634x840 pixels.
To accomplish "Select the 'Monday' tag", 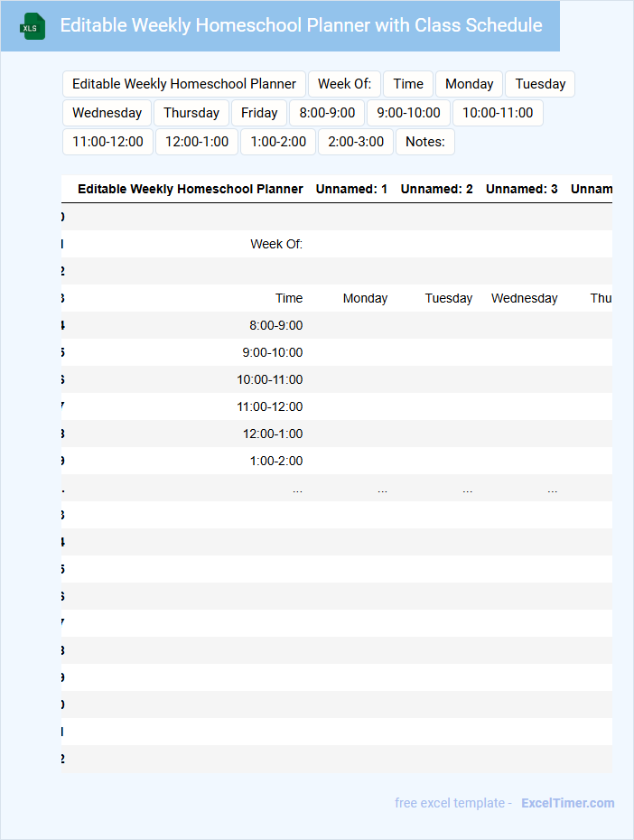I will (469, 84).
